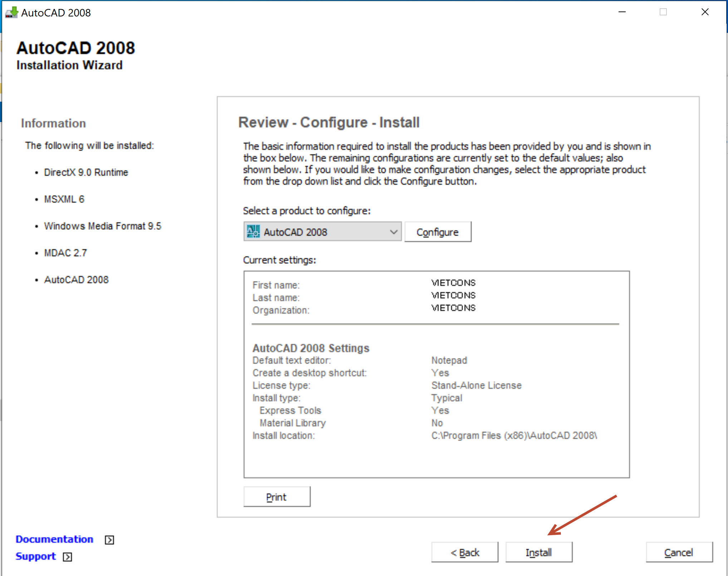Click the Organization value VIETCONS
The image size is (728, 576).
453,308
